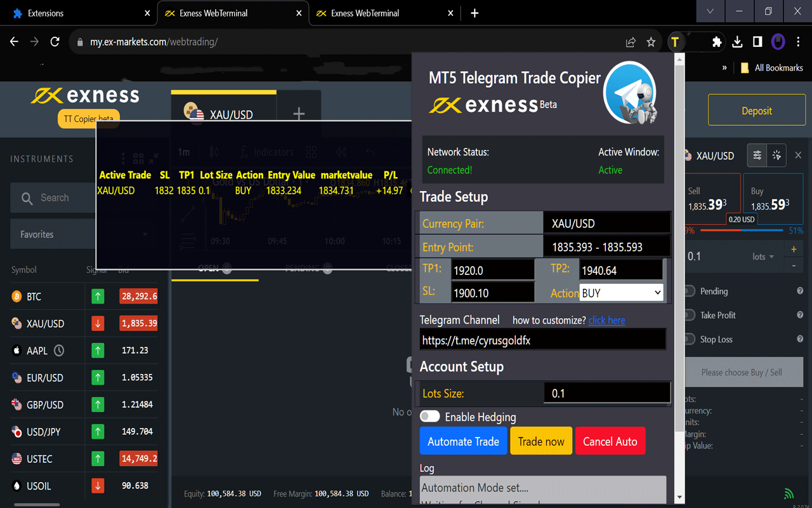Click the instruments Search field
The height and width of the screenshot is (508, 812).
(85, 197)
